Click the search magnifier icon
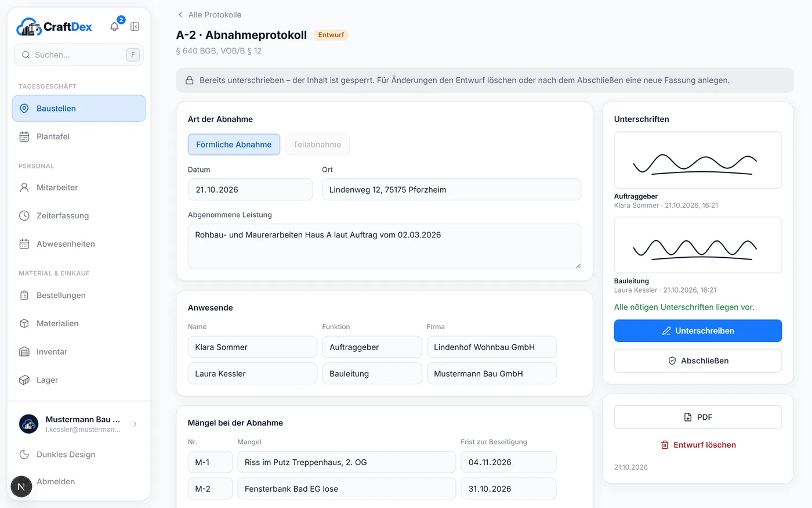 [x=26, y=55]
